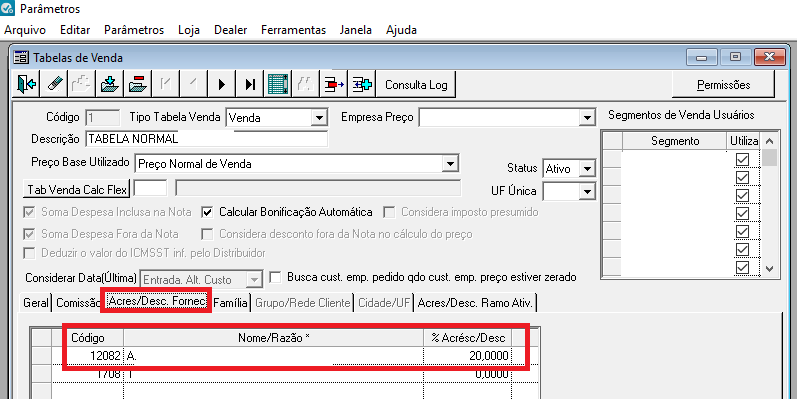The image size is (797, 399).
Task: Open the Loja menu
Action: (189, 30)
